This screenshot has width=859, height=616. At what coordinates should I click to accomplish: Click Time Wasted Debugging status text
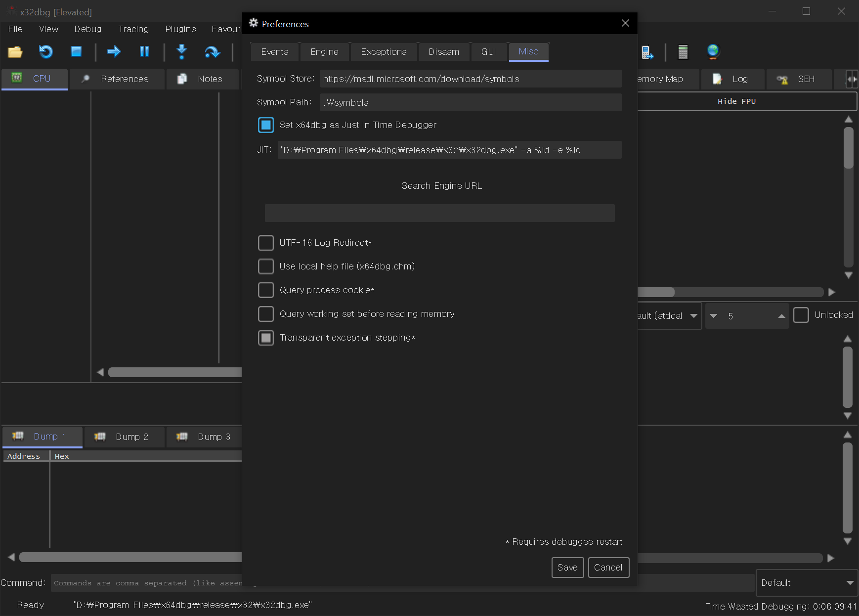click(x=781, y=606)
